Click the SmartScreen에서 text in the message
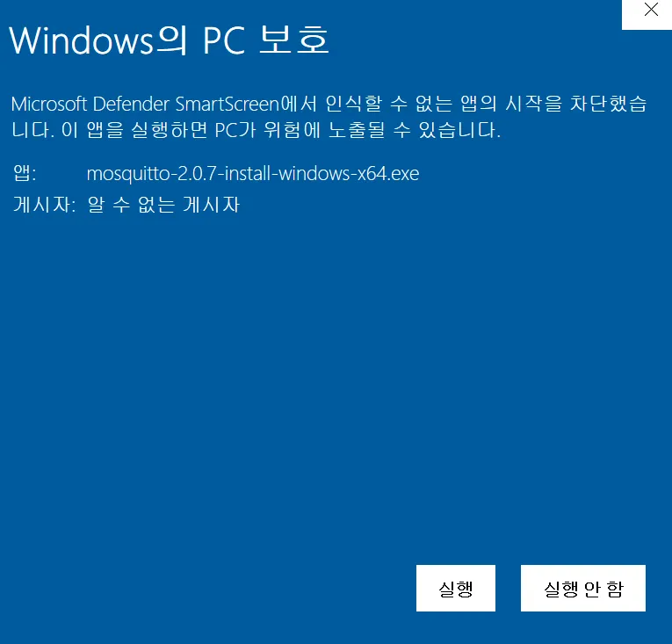 (x=246, y=105)
